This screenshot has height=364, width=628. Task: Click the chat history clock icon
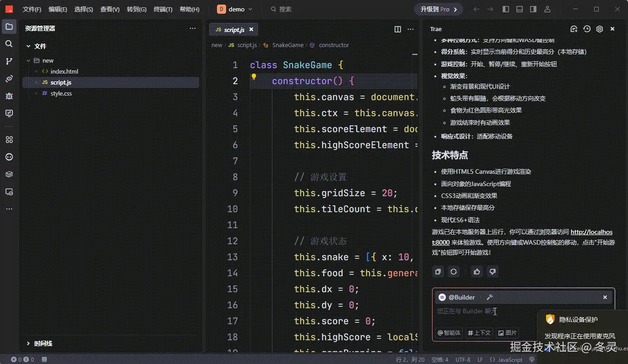[587, 29]
